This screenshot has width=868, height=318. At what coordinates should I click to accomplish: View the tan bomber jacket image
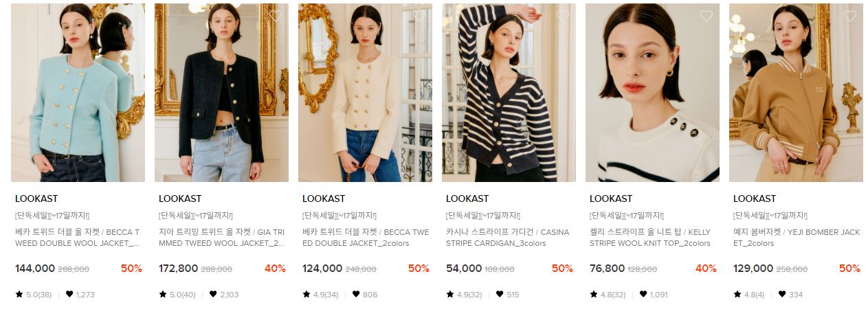click(796, 93)
